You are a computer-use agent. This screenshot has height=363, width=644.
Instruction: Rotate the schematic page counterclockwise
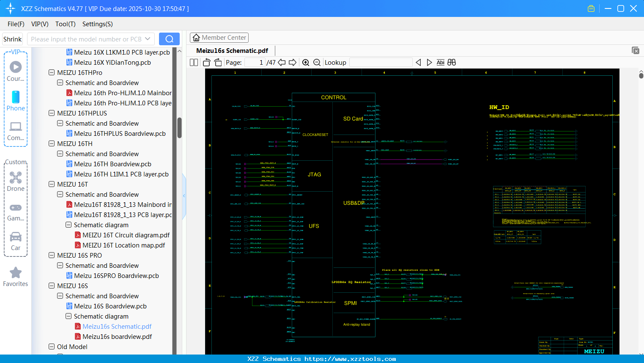point(206,62)
